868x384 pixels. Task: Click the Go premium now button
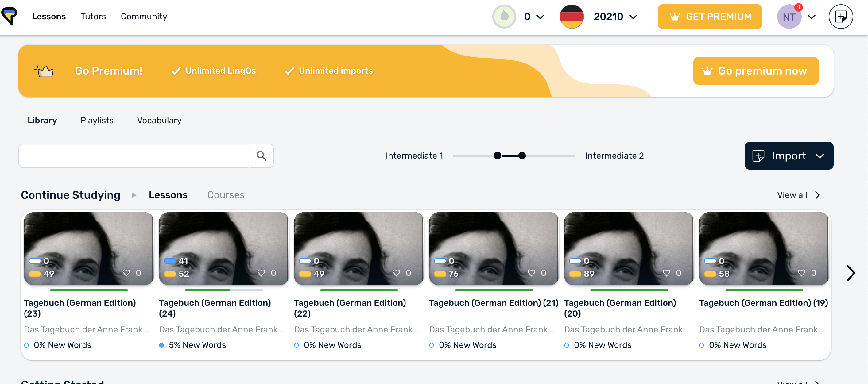[755, 71]
